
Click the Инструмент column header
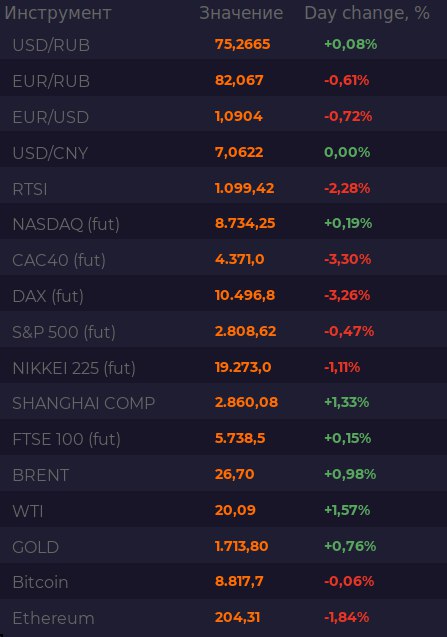(x=58, y=13)
